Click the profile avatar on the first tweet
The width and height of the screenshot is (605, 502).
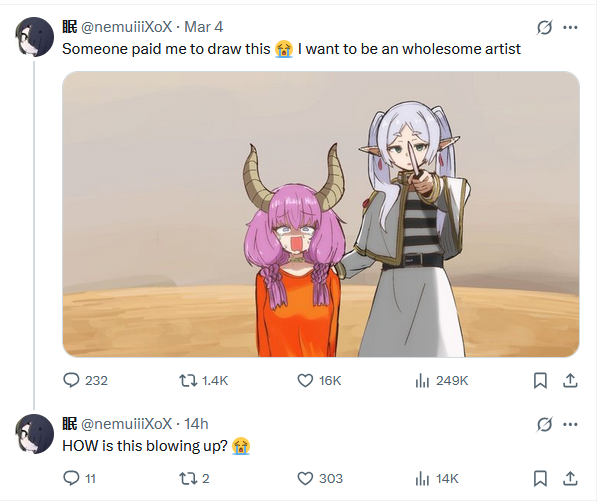pos(34,37)
